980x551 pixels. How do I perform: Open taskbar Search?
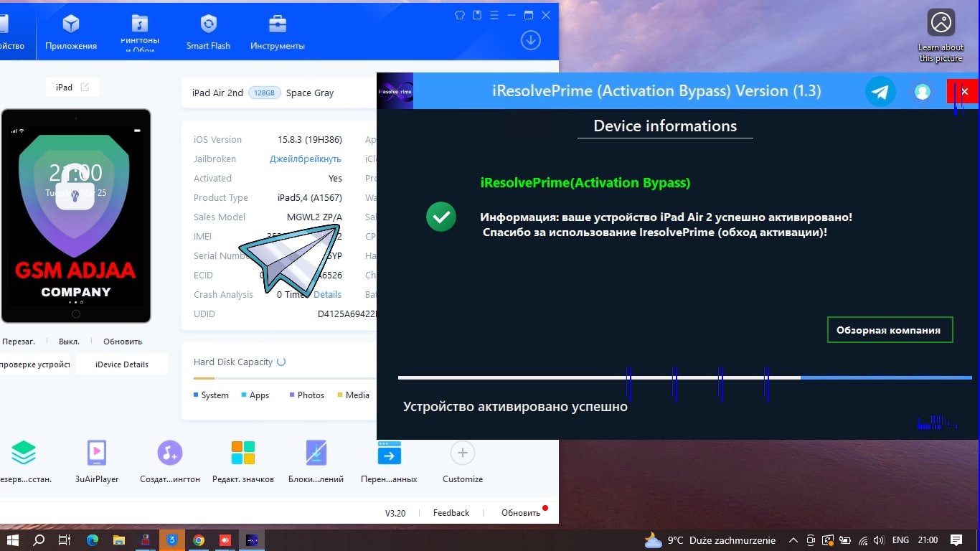click(x=39, y=540)
